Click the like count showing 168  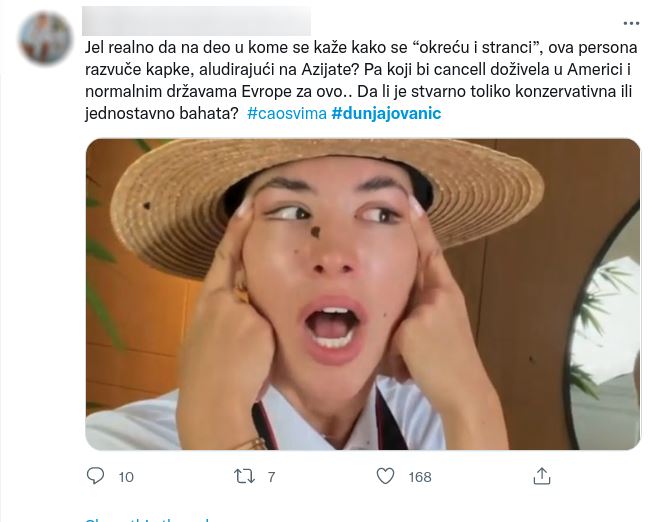[420, 477]
